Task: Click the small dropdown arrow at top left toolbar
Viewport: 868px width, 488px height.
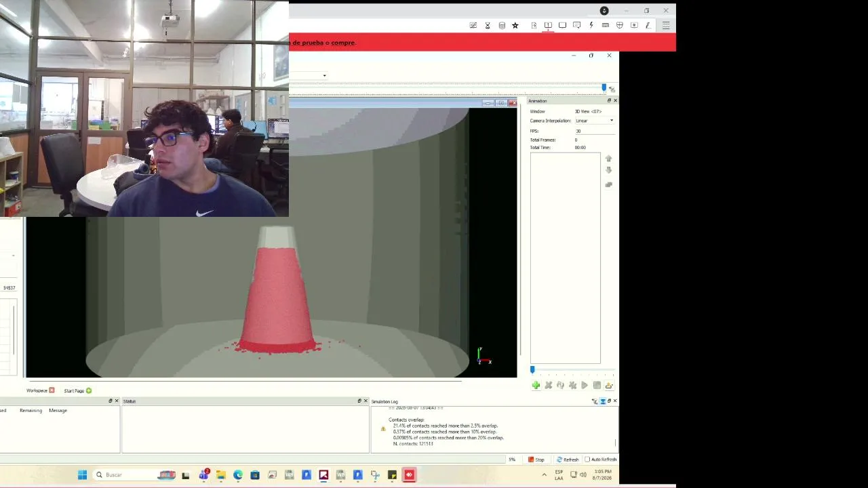Action: tap(324, 75)
